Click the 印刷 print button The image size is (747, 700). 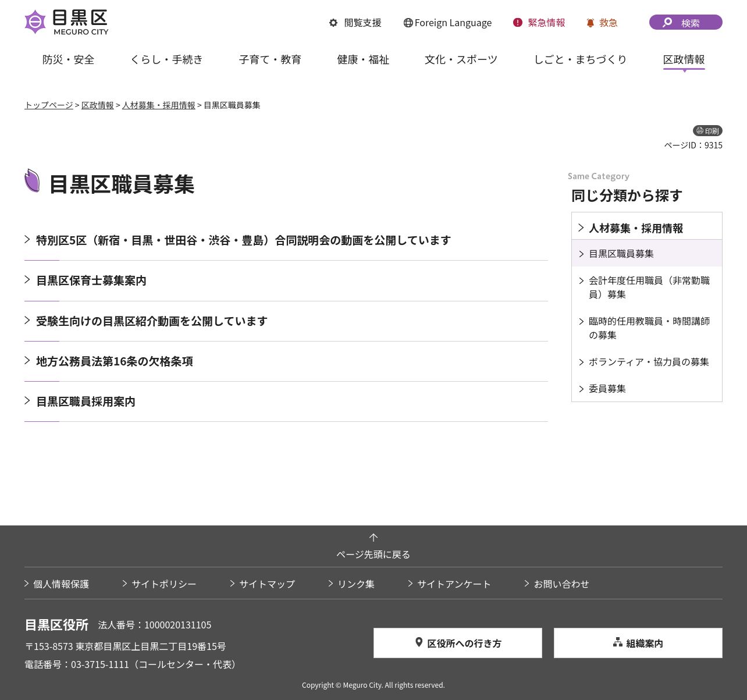pos(707,131)
